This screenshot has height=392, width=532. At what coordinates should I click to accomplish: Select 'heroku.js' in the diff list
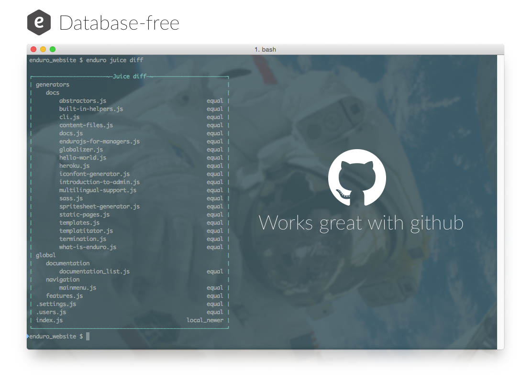tap(74, 166)
